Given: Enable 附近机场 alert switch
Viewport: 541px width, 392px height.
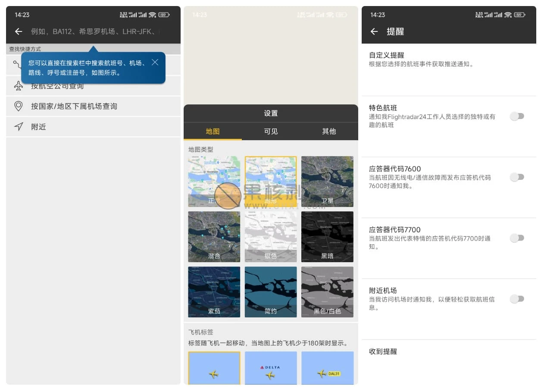Looking at the screenshot, I should click(x=517, y=299).
